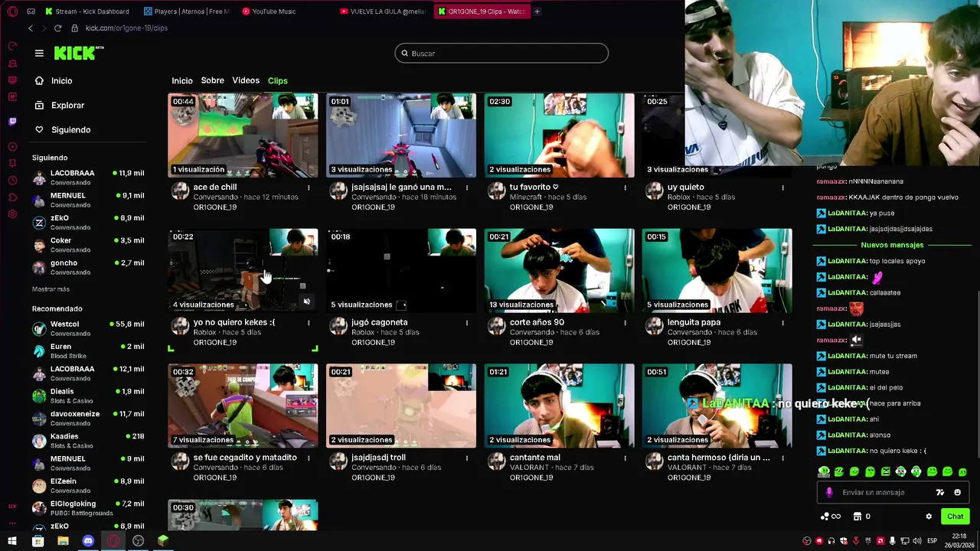980x551 pixels.
Task: Switch to the Inicio channel tab
Action: (182, 81)
